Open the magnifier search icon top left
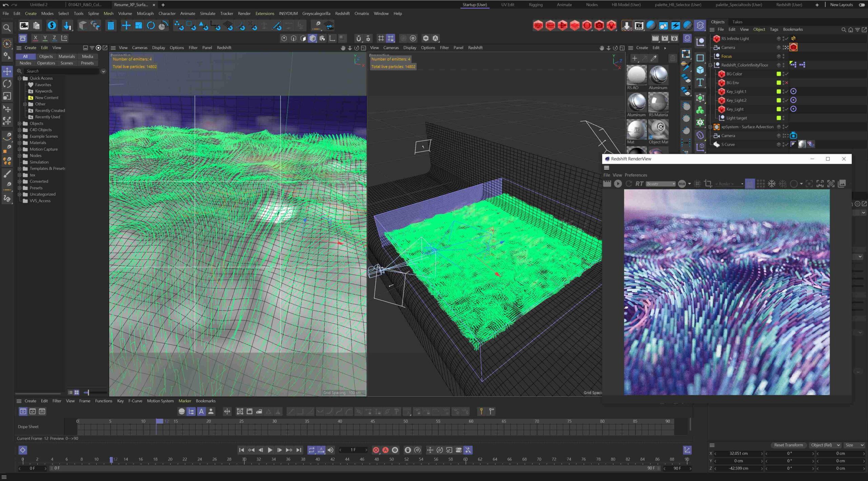This screenshot has height=481, width=868. point(6,28)
